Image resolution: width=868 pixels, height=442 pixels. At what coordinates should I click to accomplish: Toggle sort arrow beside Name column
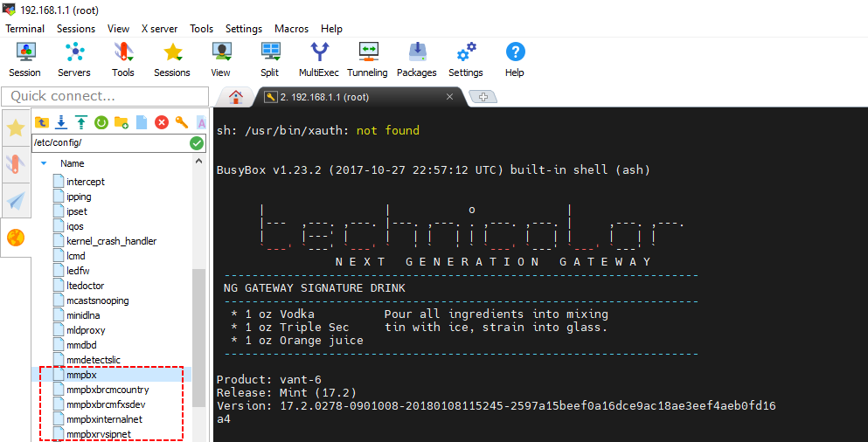click(x=44, y=163)
